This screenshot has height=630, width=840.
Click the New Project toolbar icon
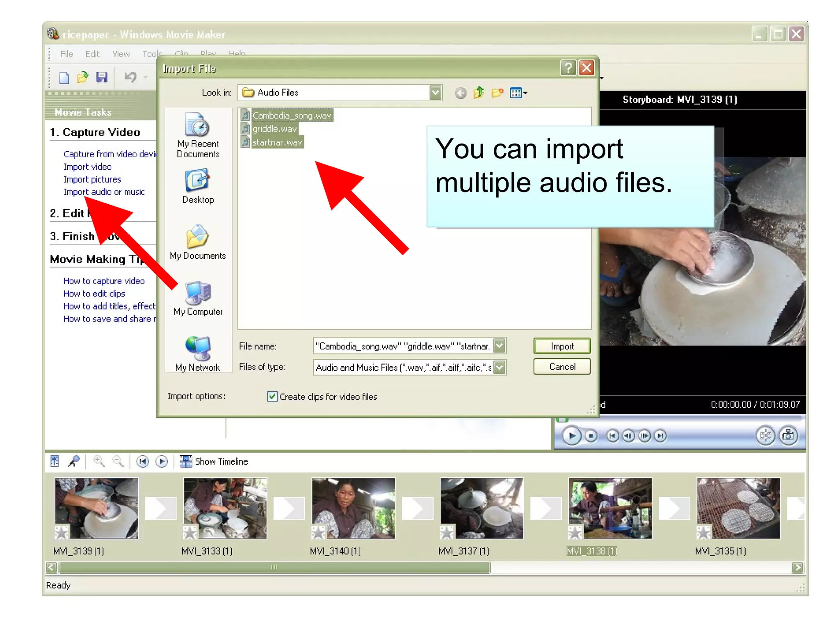(x=64, y=78)
